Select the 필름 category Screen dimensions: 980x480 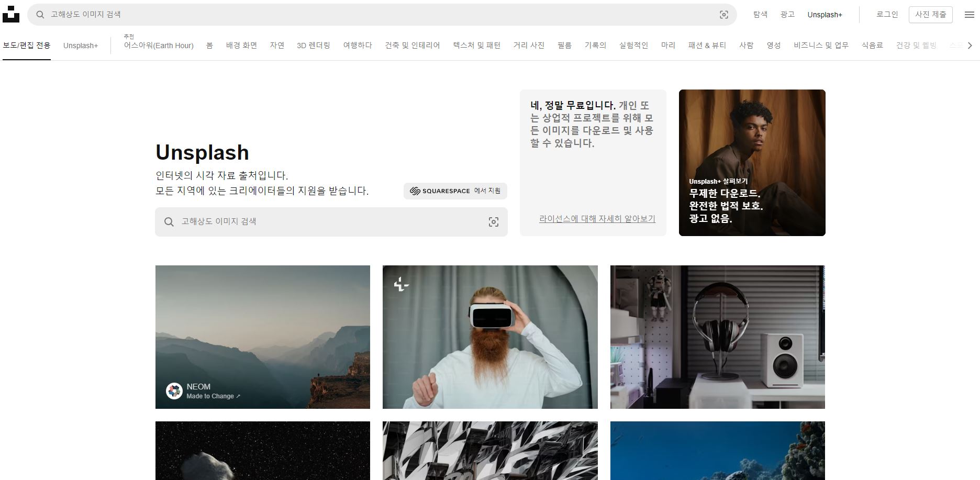[564, 46]
